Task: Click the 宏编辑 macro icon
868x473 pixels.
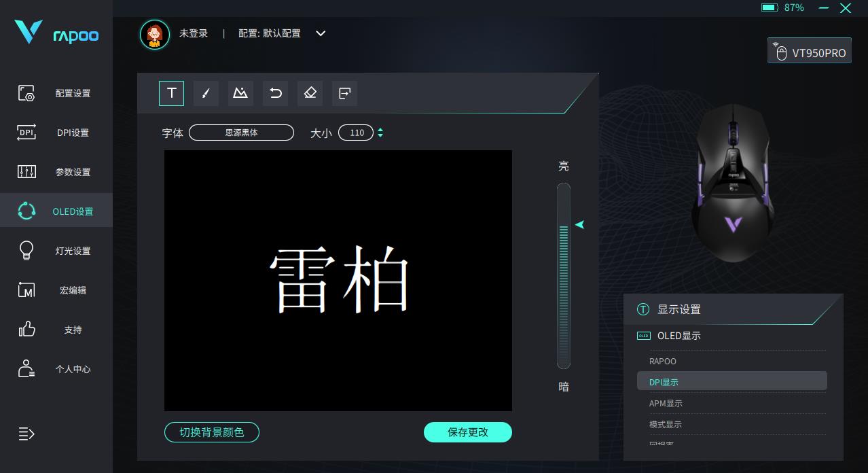Action: point(26,290)
